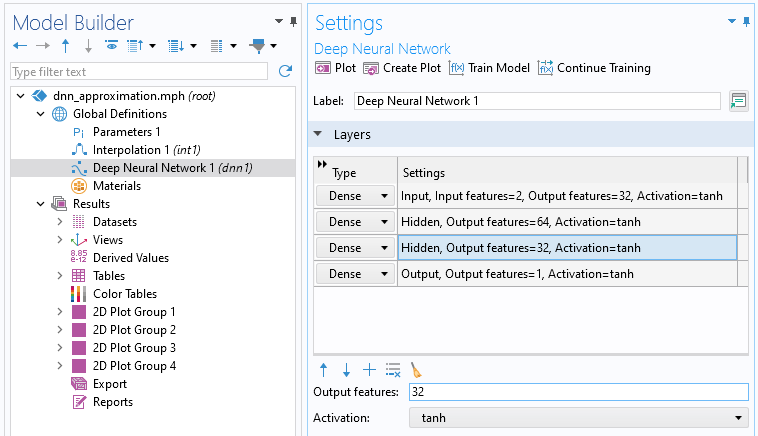Open Dense type dropdown for Output layer row
This screenshot has width=758, height=436.
pyautogui.click(x=355, y=274)
